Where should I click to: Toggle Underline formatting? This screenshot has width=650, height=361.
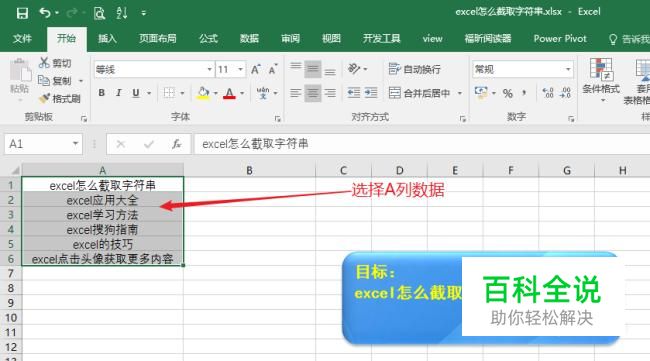pos(136,93)
